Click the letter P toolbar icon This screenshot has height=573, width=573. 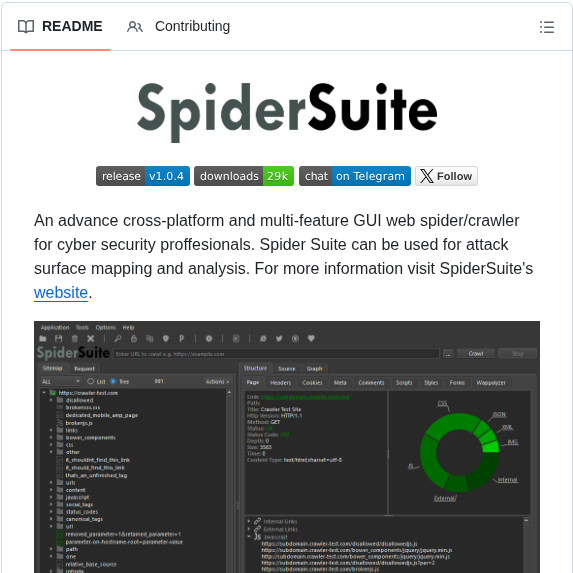click(x=182, y=339)
